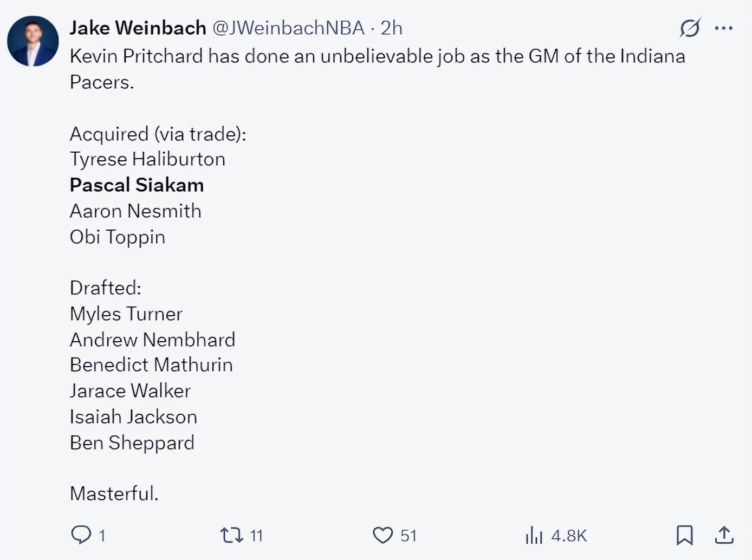Click the bold Pascal Siakam text
752x560 pixels.
coord(137,185)
